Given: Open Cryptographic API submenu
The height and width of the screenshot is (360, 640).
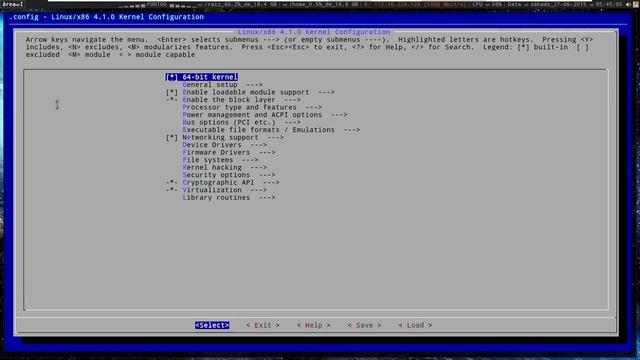Looking at the screenshot, I should pos(231,182).
